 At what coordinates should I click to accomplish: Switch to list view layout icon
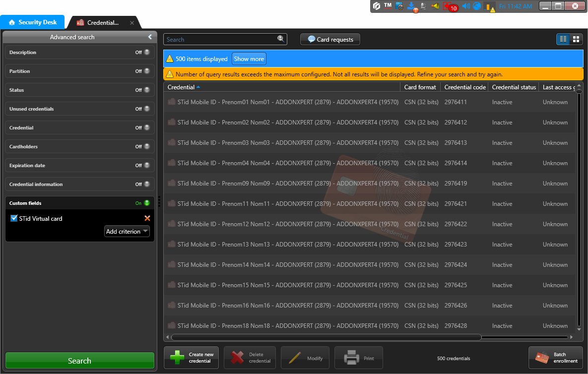tap(563, 39)
